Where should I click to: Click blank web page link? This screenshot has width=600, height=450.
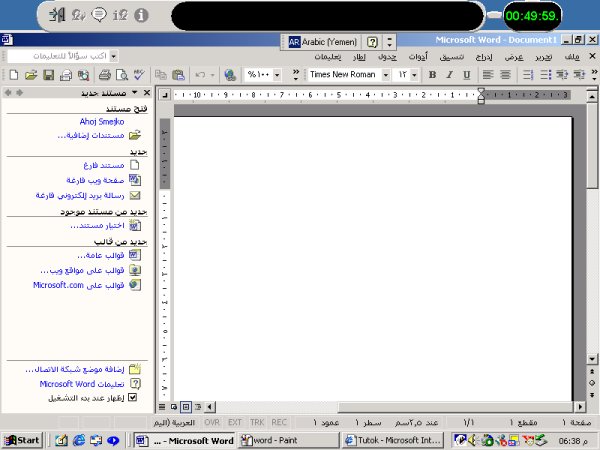[95, 180]
